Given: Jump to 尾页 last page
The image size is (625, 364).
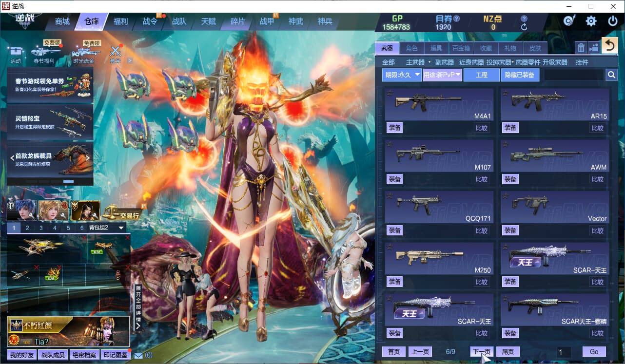Looking at the screenshot, I should click(x=508, y=352).
